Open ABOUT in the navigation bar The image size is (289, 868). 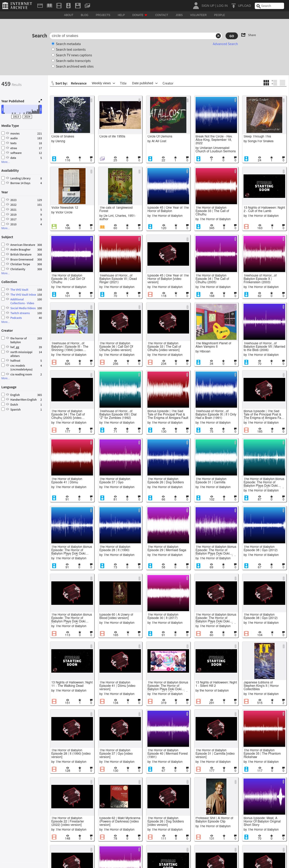click(69, 15)
